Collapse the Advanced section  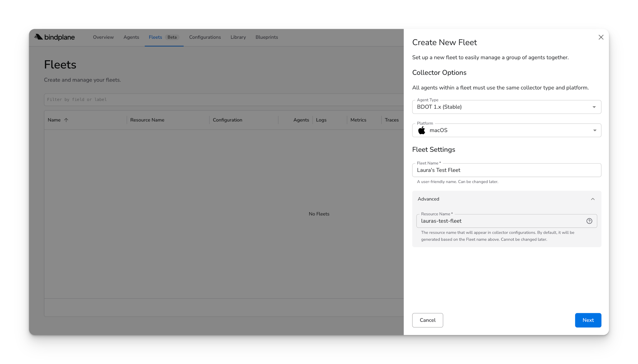coord(593,199)
